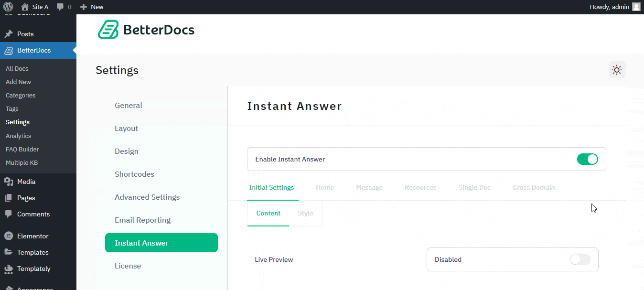Open FAQ Builder from BetterDocs menu

tap(22, 149)
